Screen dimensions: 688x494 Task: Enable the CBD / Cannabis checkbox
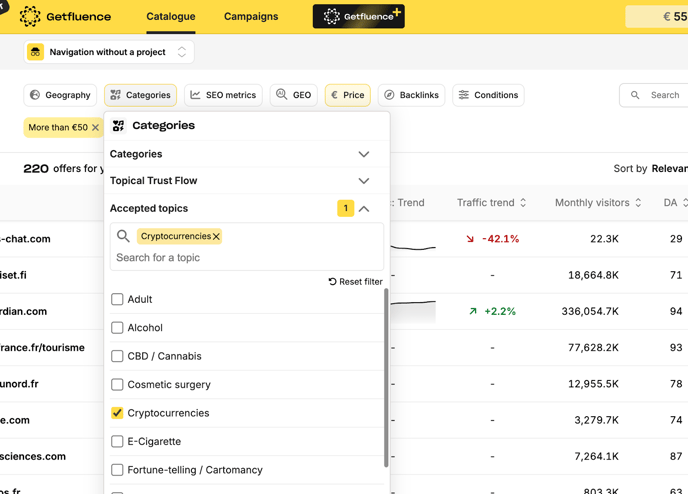click(x=117, y=356)
